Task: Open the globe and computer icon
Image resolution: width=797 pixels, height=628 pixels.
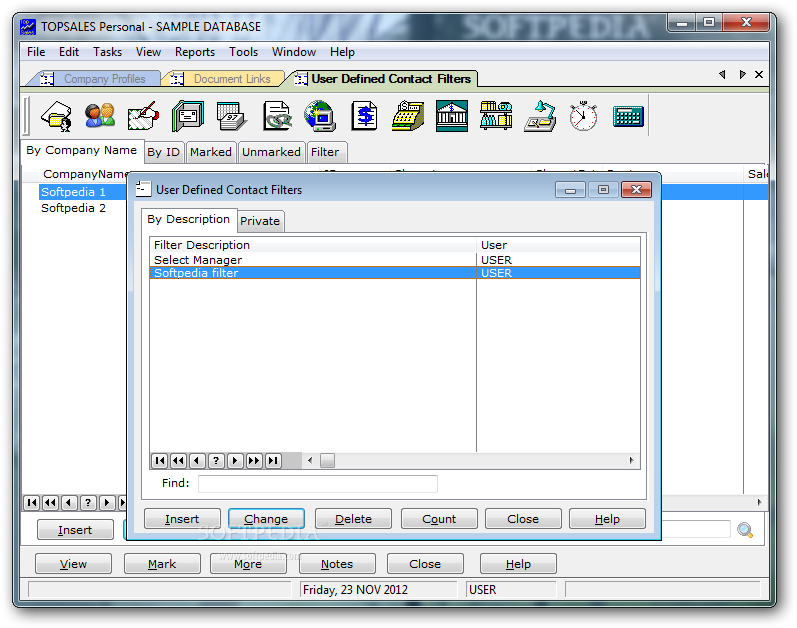Action: (320, 116)
